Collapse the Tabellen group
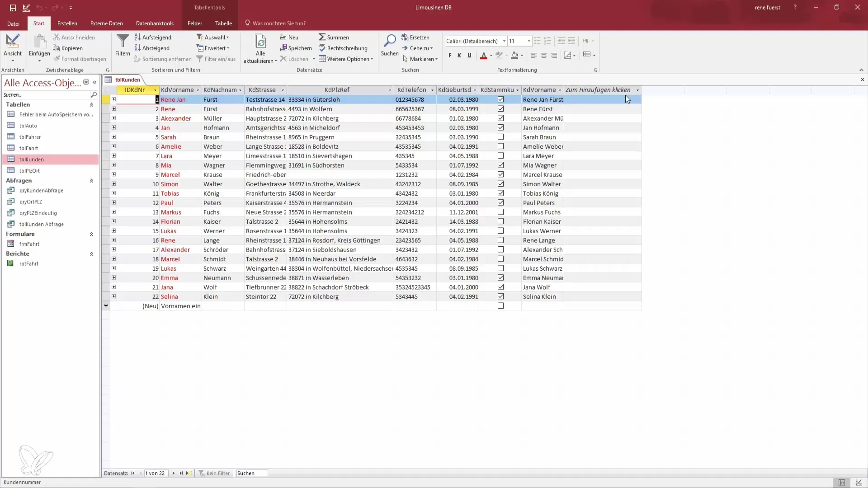This screenshot has height=488, width=868. 91,105
